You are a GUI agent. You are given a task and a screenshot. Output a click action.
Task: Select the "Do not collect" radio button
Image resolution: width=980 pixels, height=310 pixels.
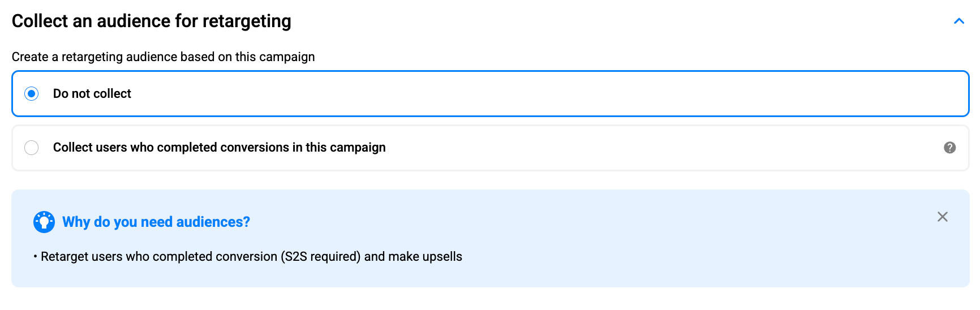point(32,94)
